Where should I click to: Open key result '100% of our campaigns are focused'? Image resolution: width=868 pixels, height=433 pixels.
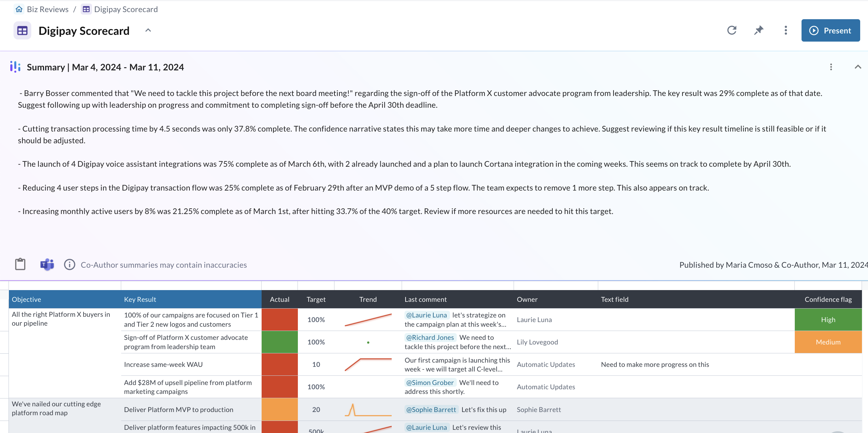[x=191, y=320]
